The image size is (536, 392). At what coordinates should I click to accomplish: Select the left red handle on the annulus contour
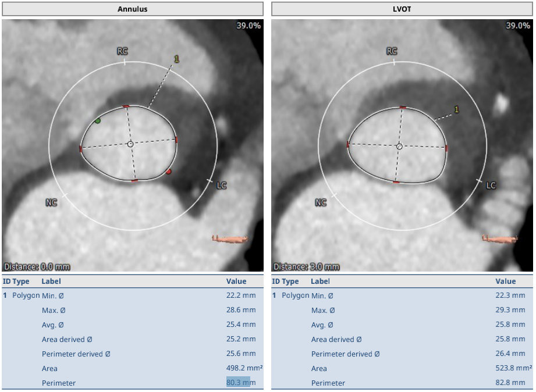tap(81, 149)
